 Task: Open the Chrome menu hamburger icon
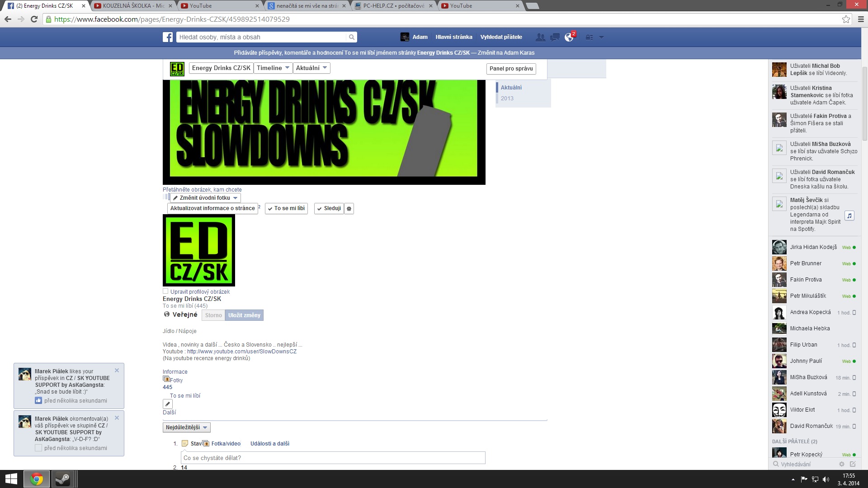(x=861, y=19)
